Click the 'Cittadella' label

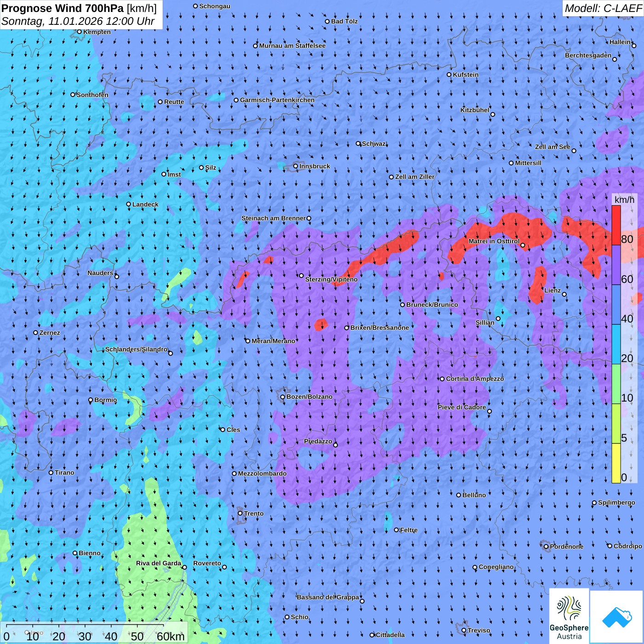point(391,635)
